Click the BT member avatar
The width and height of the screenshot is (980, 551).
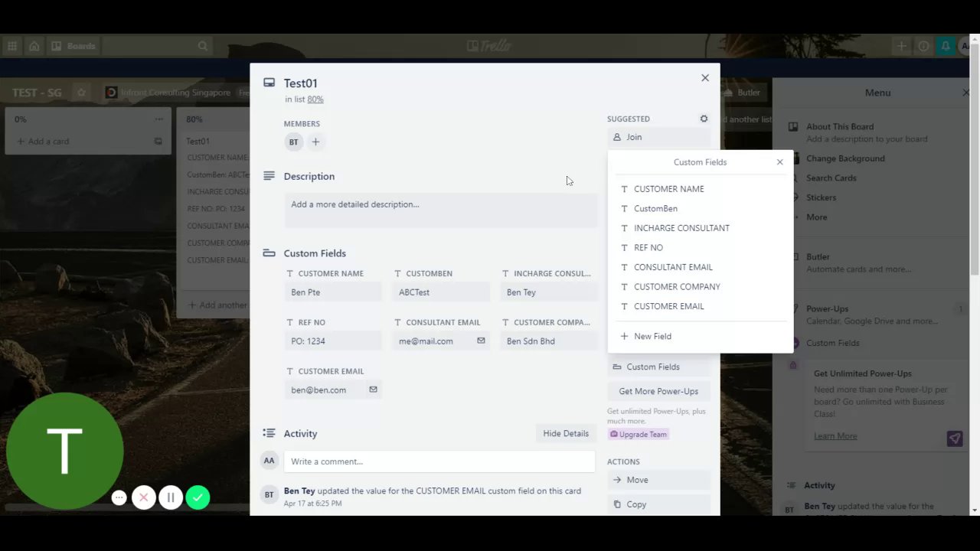point(293,142)
